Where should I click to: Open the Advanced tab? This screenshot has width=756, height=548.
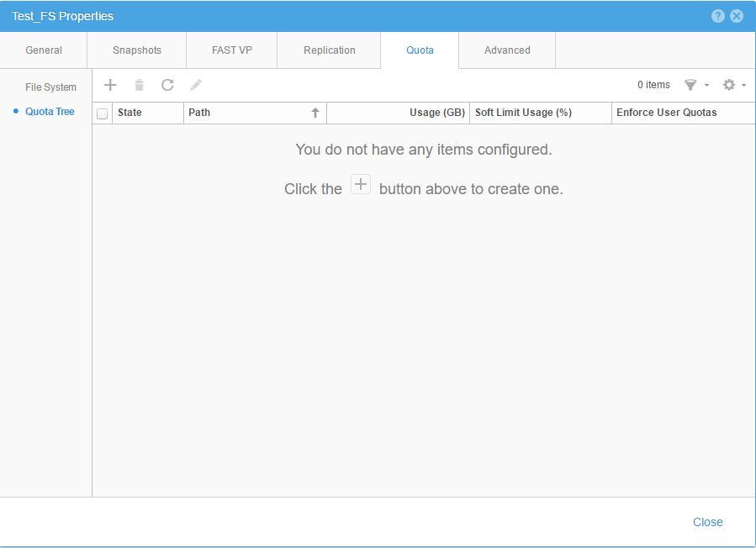pyautogui.click(x=507, y=50)
